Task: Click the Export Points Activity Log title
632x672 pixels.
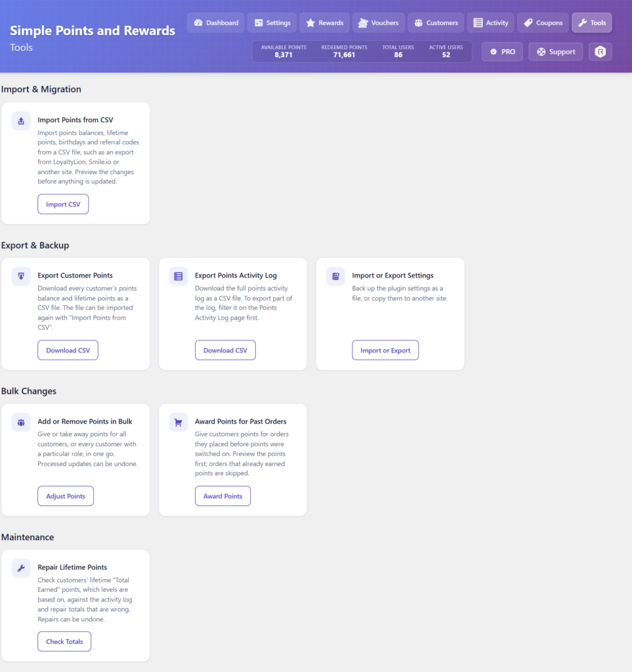Action: pyautogui.click(x=236, y=276)
